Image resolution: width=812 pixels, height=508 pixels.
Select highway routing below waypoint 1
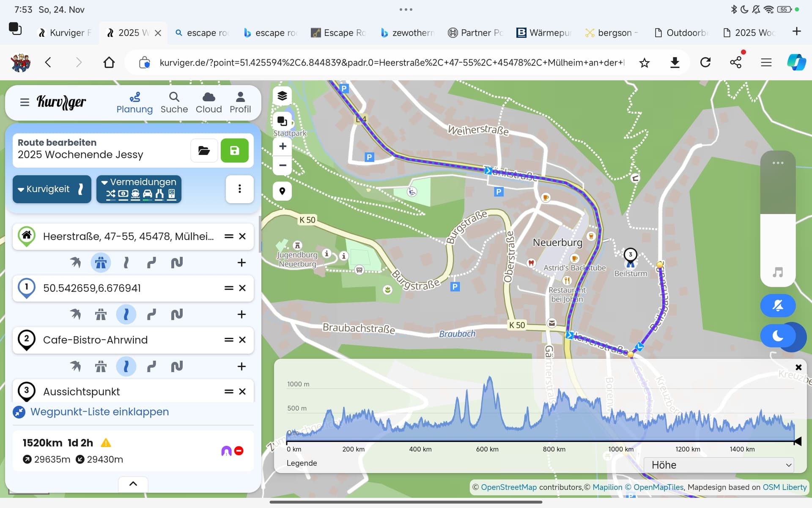click(101, 314)
